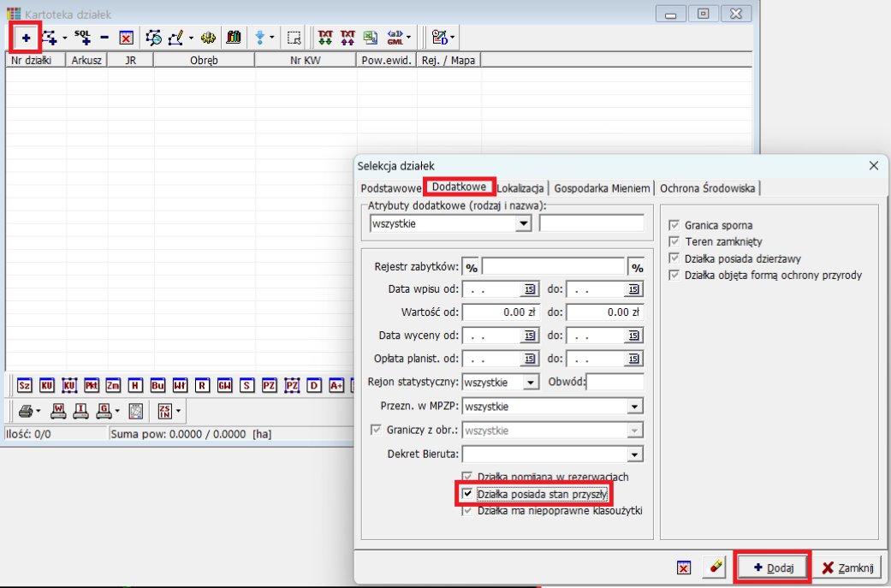Open the KU report icon in bottom toolbar
891x588 pixels.
[47, 386]
